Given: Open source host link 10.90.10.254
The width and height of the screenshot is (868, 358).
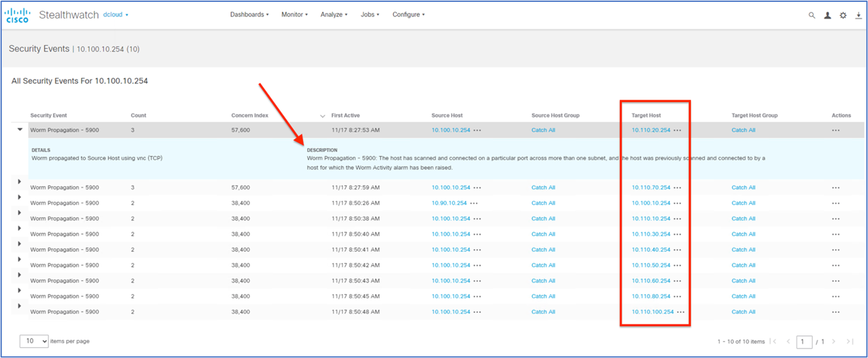Looking at the screenshot, I should (449, 203).
